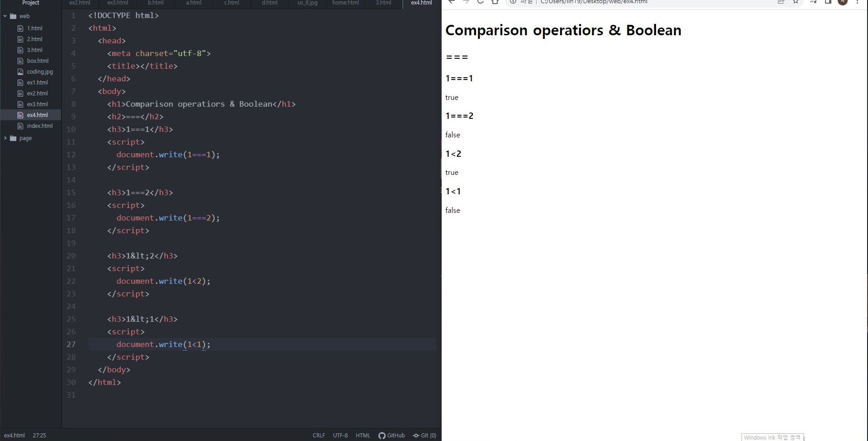The image size is (868, 441).
Task: Switch to us_8.jpg editor tab
Action: click(307, 3)
